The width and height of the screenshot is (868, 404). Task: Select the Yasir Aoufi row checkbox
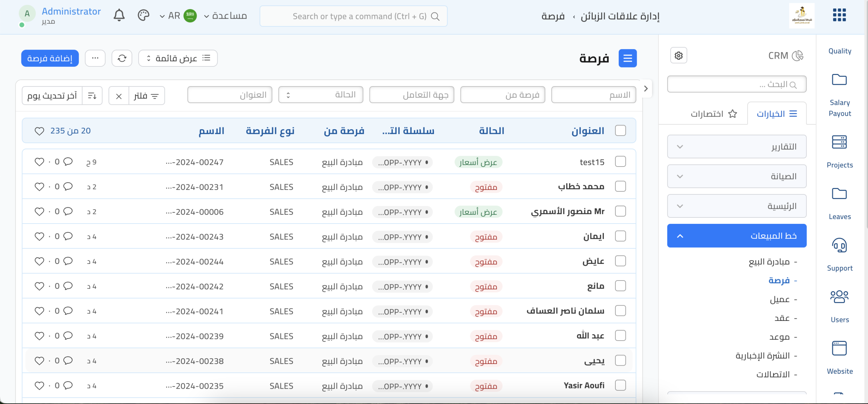coord(620,385)
